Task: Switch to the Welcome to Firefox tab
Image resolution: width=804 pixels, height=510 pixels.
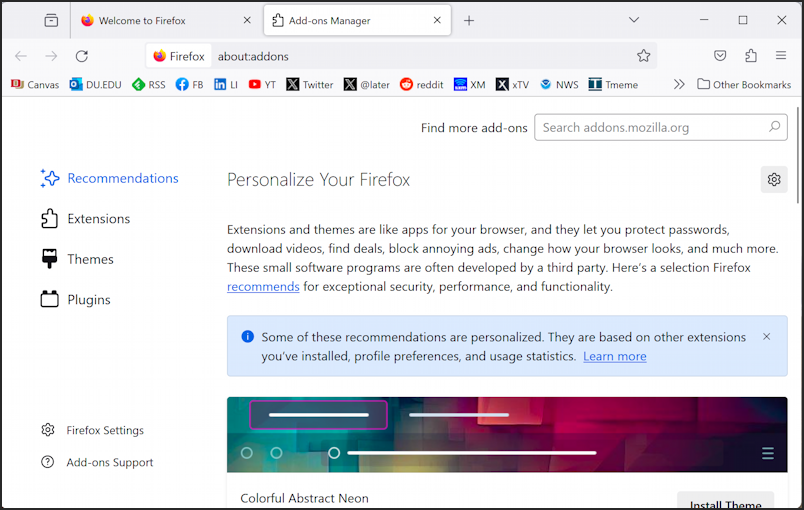Action: coord(166,21)
